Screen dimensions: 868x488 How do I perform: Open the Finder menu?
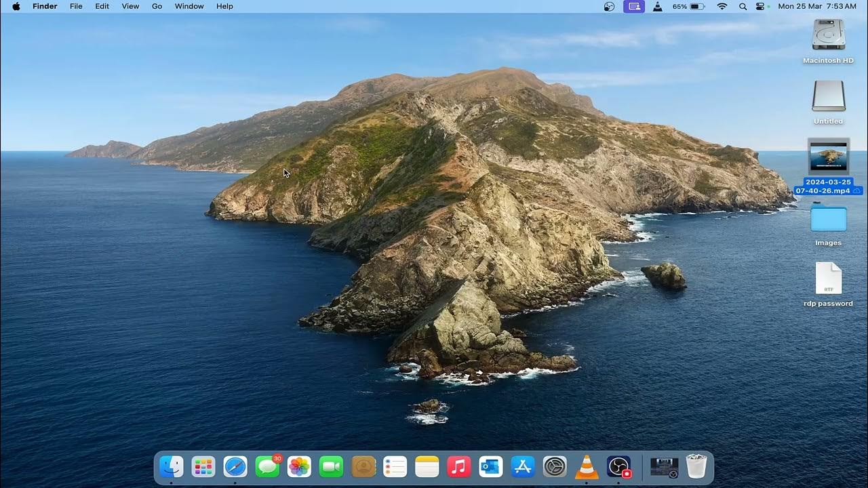pos(45,6)
